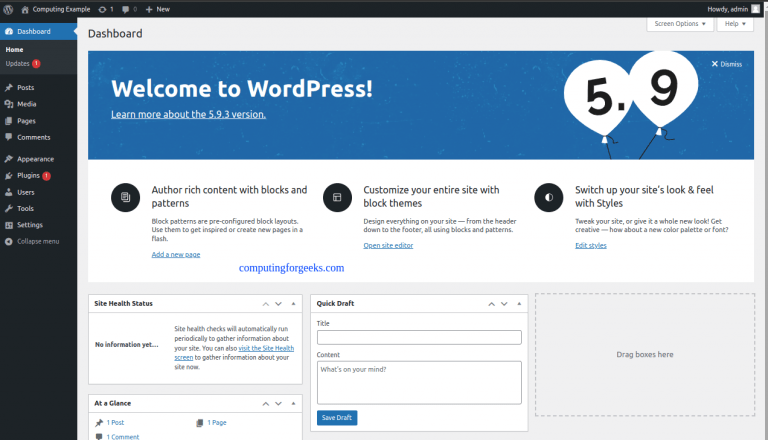Click the What's on your mind content box
Screen dimensions: 768x440
419,383
